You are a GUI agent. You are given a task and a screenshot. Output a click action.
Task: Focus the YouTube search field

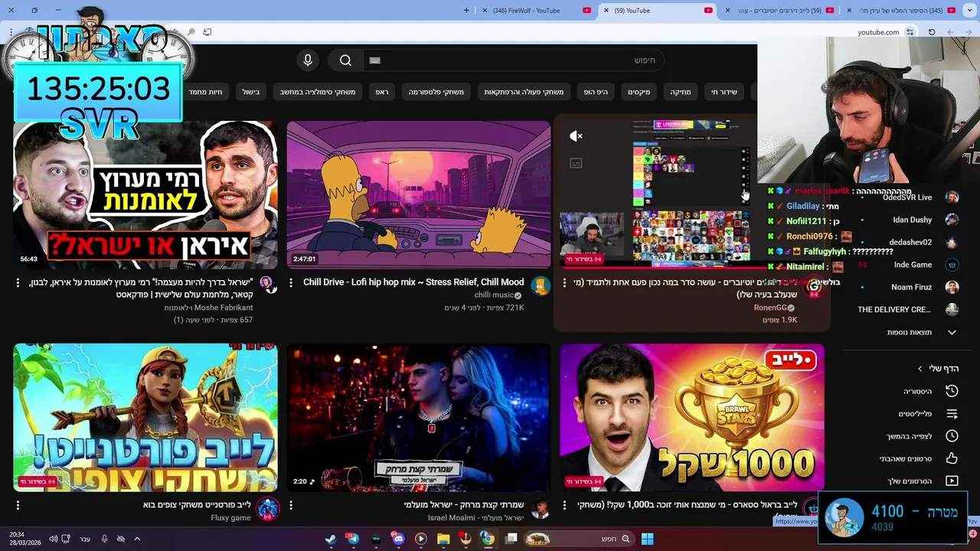tap(513, 60)
